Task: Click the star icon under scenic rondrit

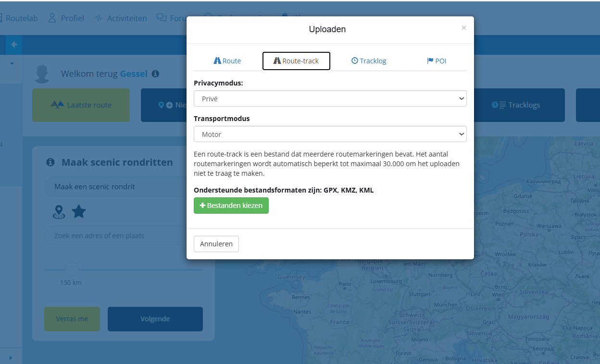Action: tap(79, 211)
